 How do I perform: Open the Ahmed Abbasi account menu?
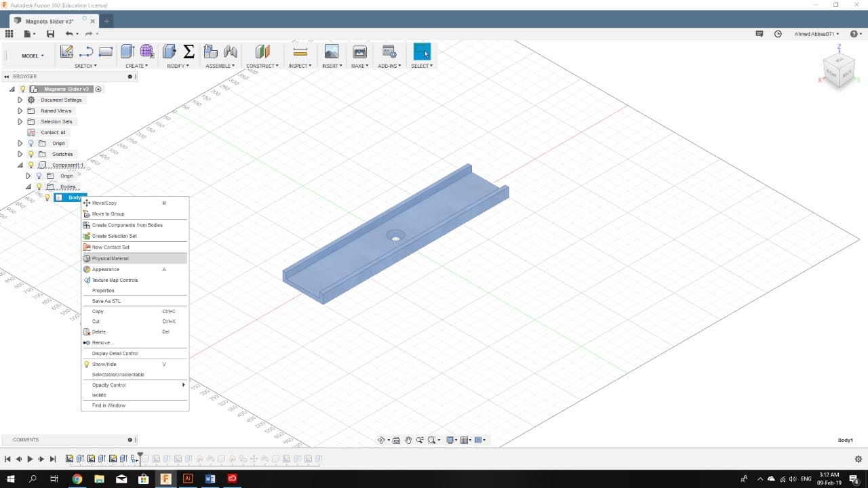[x=817, y=34]
